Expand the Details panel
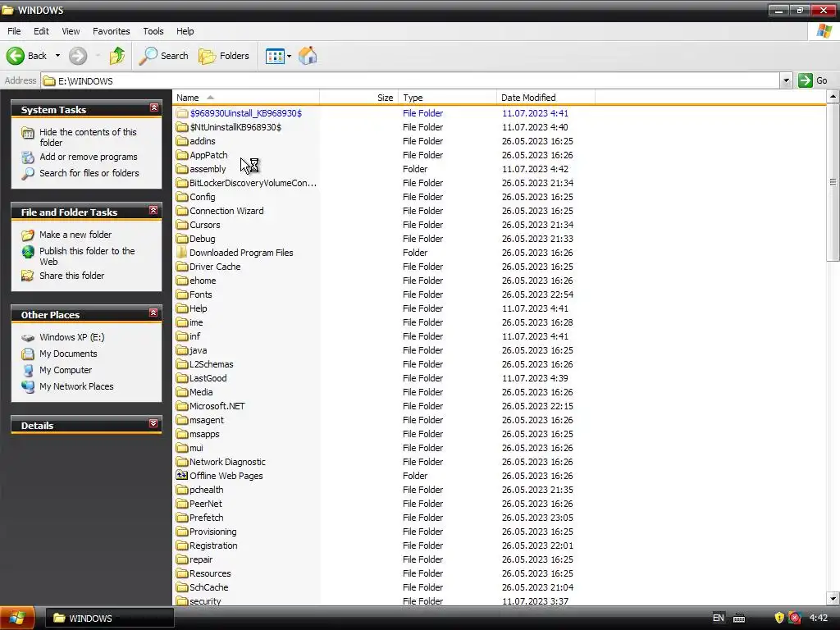The height and width of the screenshot is (630, 840). click(x=153, y=423)
